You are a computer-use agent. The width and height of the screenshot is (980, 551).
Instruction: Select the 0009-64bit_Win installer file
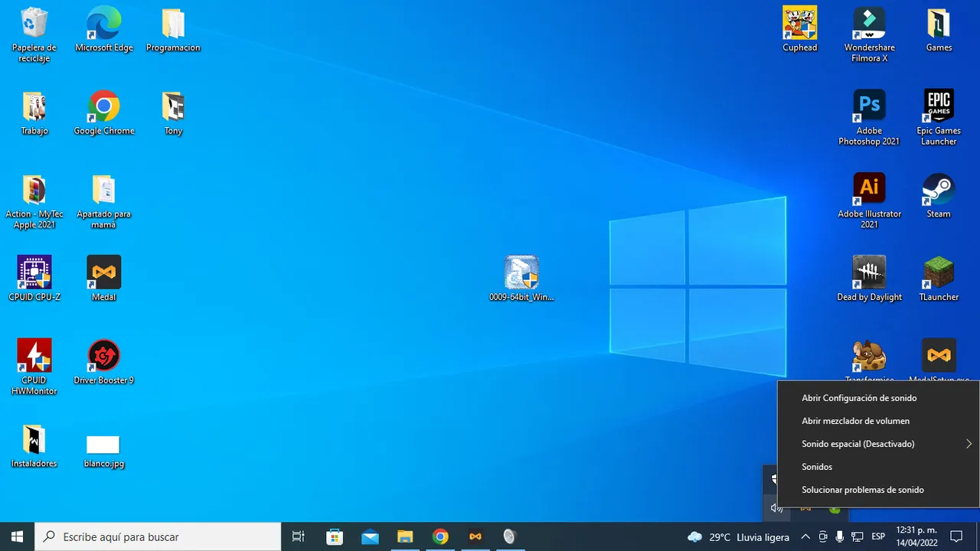pos(521,279)
